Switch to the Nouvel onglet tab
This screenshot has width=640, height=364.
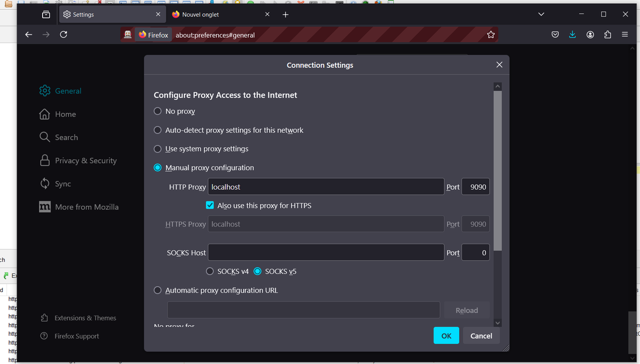tap(221, 14)
